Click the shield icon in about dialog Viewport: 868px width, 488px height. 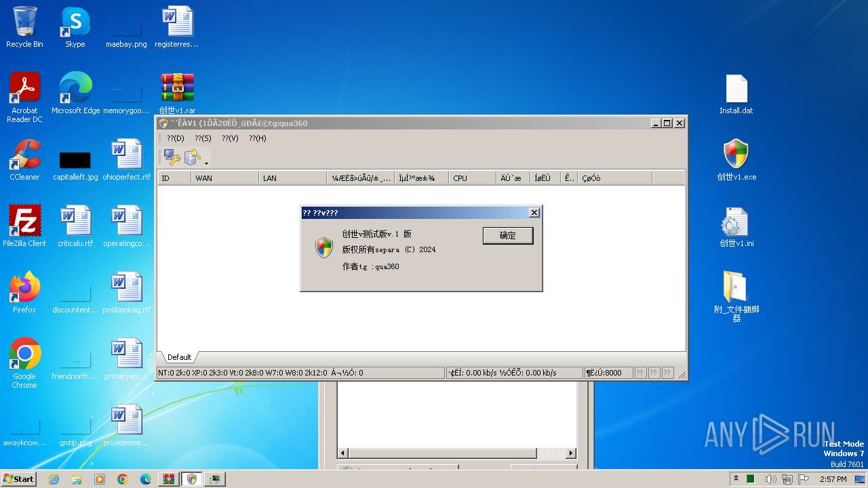(x=324, y=247)
